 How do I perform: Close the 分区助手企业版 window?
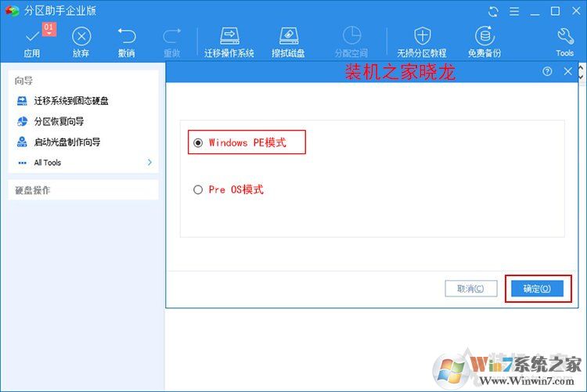(576, 11)
